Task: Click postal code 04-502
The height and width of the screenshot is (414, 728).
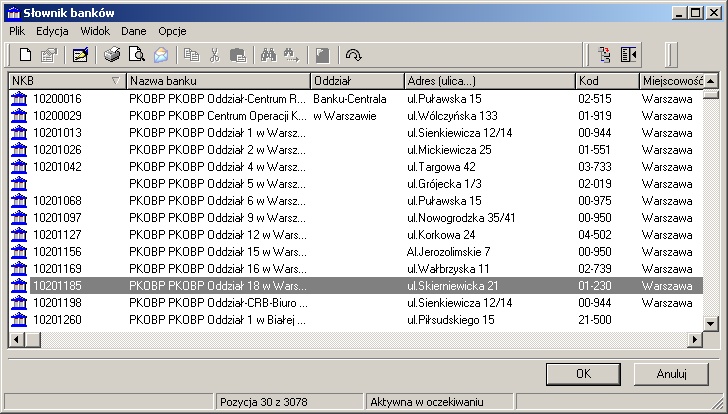Action: point(595,235)
